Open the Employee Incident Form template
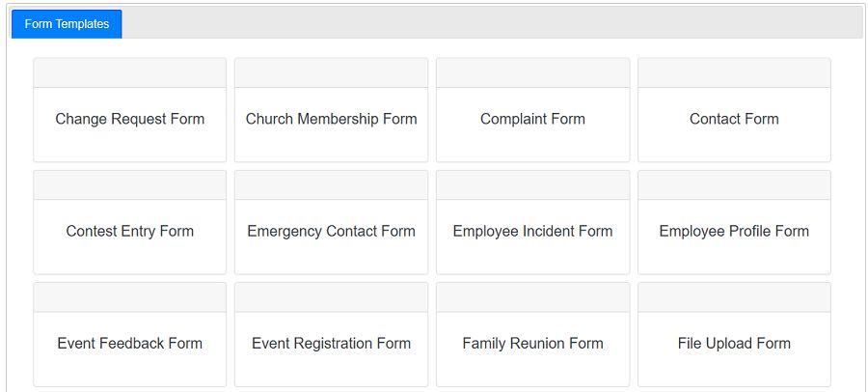 pyautogui.click(x=532, y=232)
